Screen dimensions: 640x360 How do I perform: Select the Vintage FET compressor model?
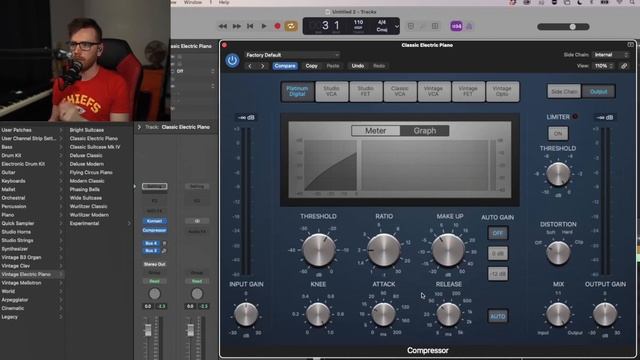[468, 91]
